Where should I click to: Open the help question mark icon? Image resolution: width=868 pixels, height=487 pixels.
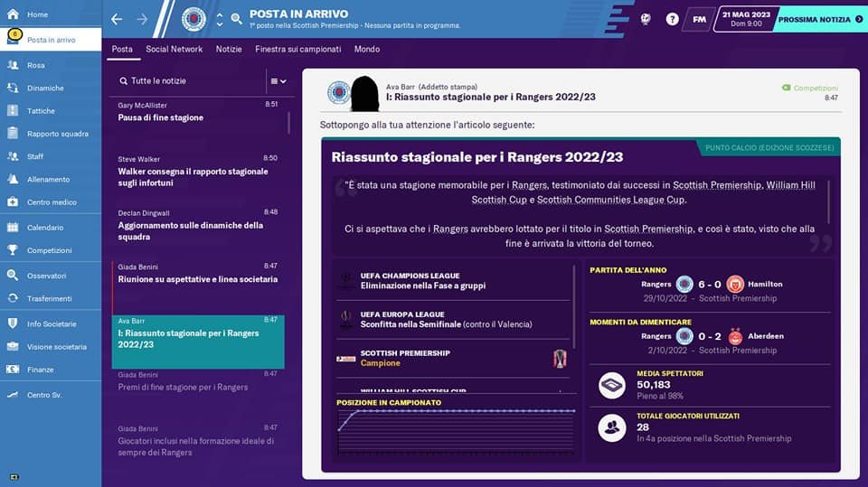672,19
